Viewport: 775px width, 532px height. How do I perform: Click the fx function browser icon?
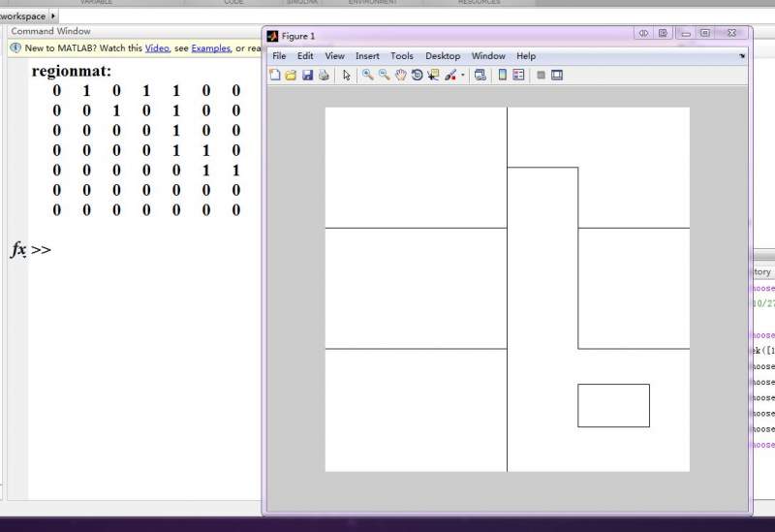pyautogui.click(x=18, y=249)
